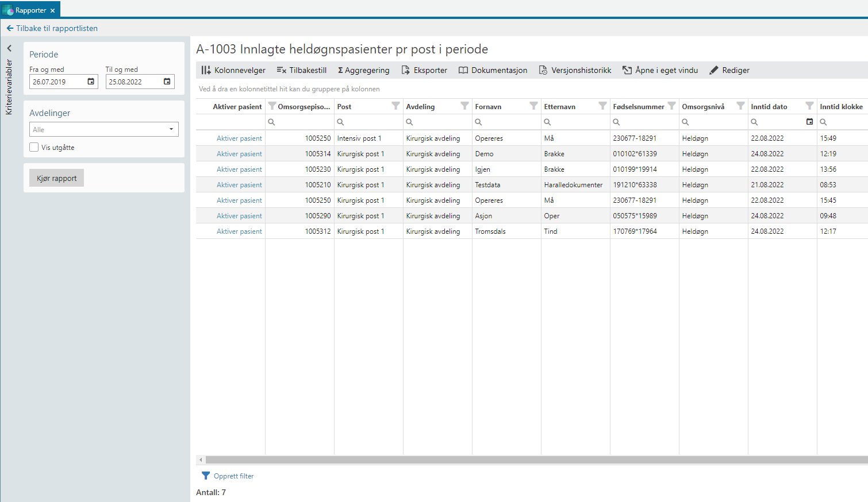Viewport: 868px width, 502px height.
Task: Click Tilbakestill in the toolbar
Action: click(302, 70)
